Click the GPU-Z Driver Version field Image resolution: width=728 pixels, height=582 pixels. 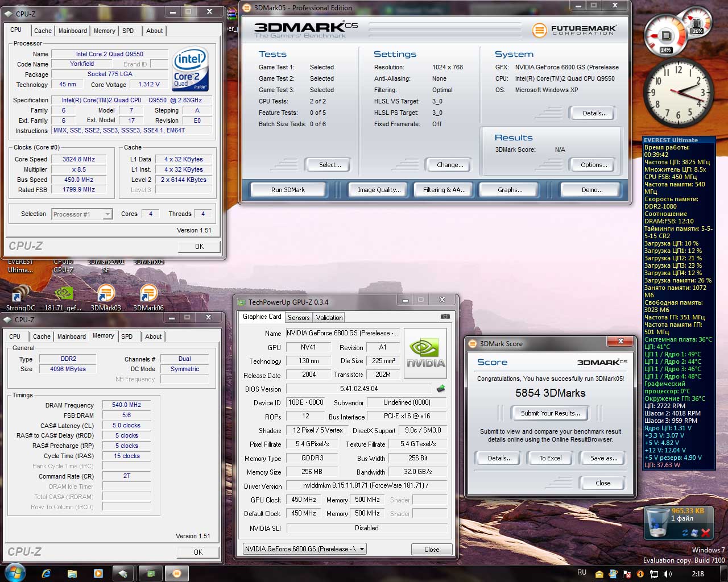[366, 485]
